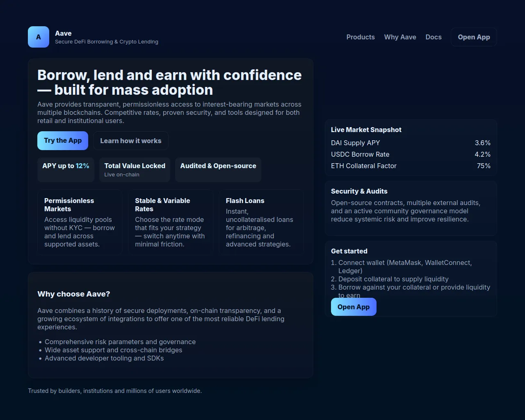Select the Total Value Locked badge
The width and height of the screenshot is (525, 420).
[x=135, y=170]
